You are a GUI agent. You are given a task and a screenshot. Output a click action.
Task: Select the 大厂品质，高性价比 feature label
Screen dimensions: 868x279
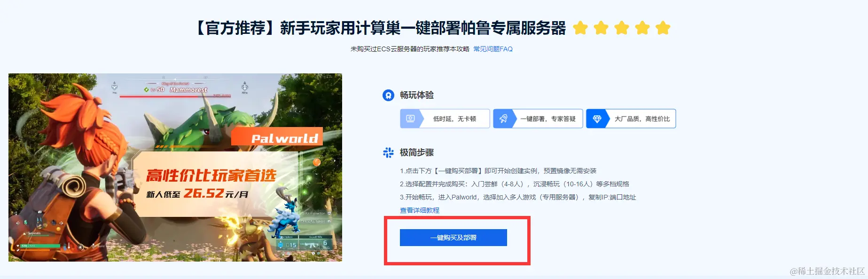pos(642,119)
